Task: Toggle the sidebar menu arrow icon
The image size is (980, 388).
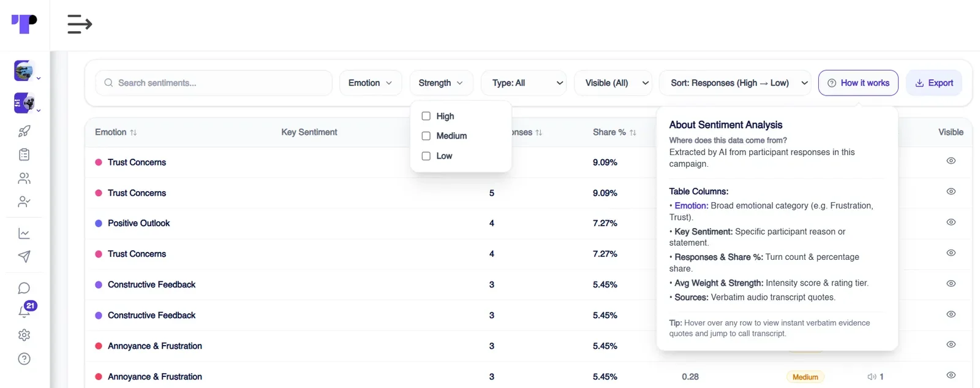Action: [x=80, y=25]
